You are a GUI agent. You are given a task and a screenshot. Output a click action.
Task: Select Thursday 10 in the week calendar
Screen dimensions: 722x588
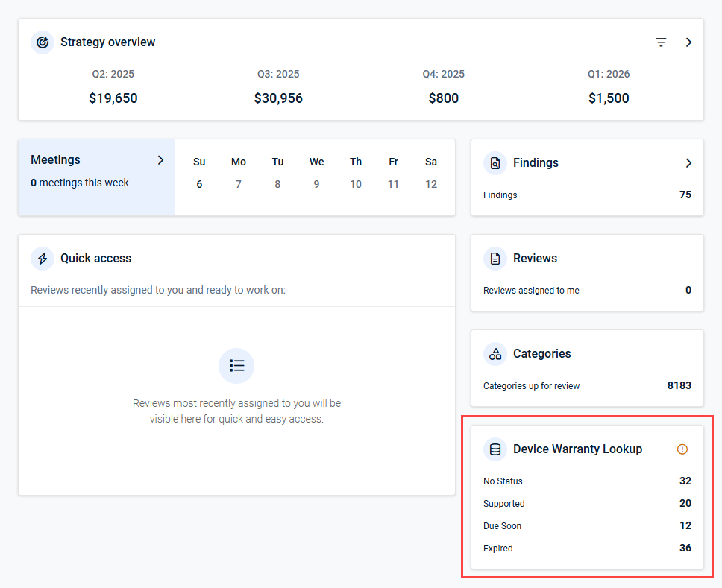(x=356, y=185)
